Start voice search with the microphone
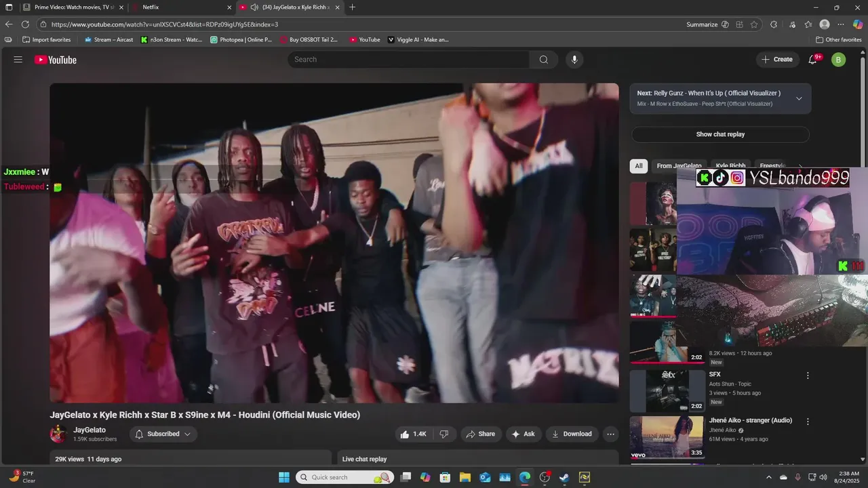The height and width of the screenshot is (488, 868). [x=574, y=60]
